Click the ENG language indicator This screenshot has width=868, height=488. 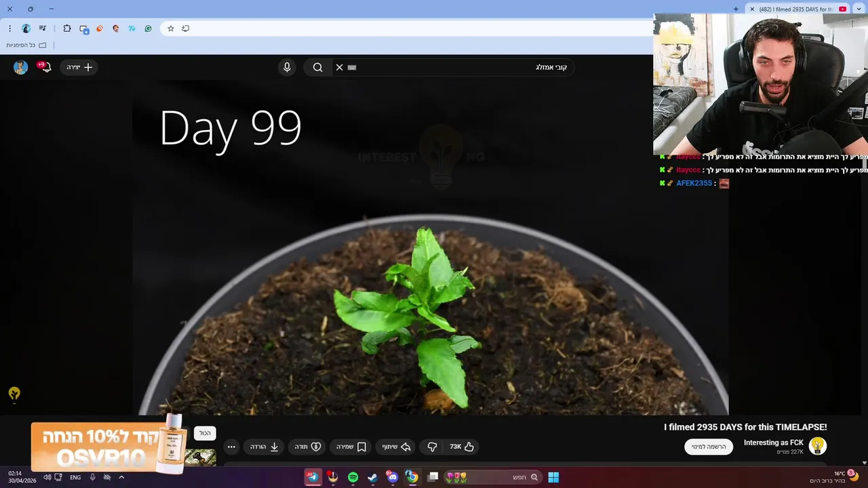75,477
